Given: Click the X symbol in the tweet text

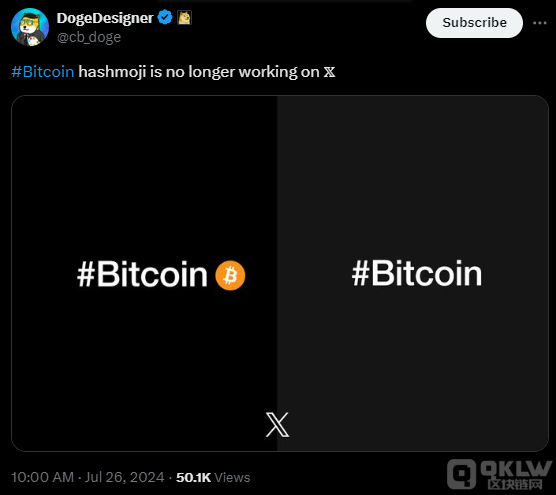Looking at the screenshot, I should tap(329, 72).
